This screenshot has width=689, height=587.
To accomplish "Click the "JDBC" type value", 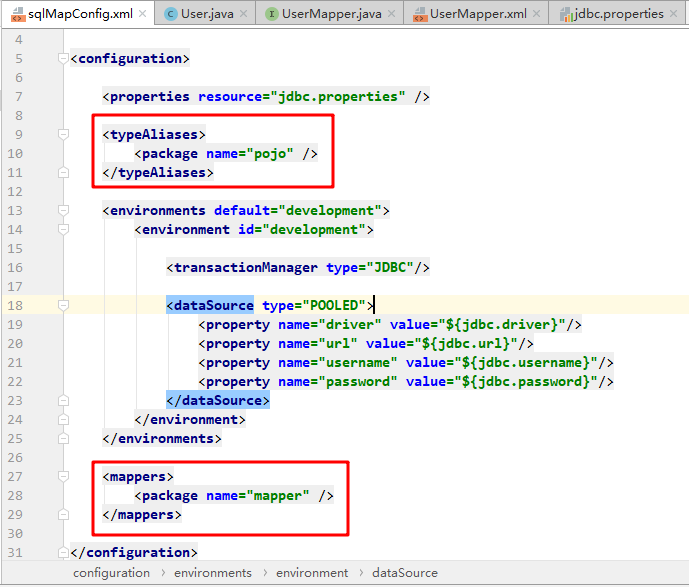I will pos(389,268).
